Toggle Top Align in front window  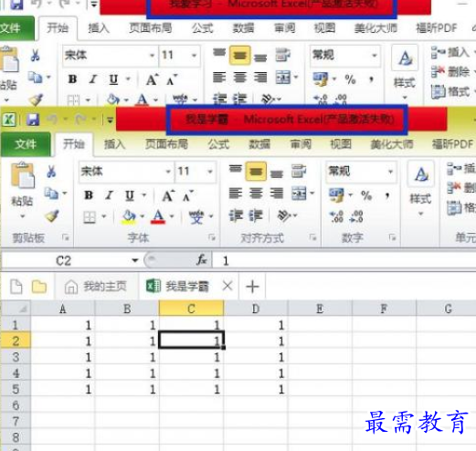(236, 168)
